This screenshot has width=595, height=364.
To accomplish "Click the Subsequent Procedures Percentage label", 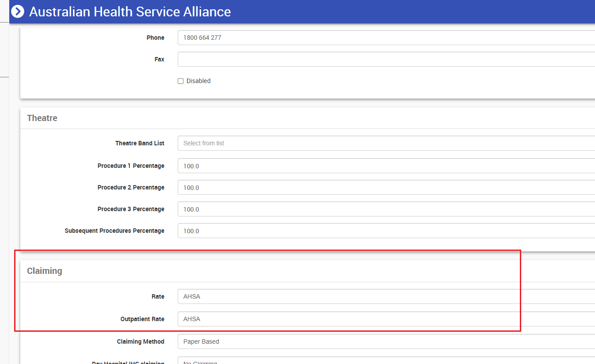I will click(x=114, y=231).
